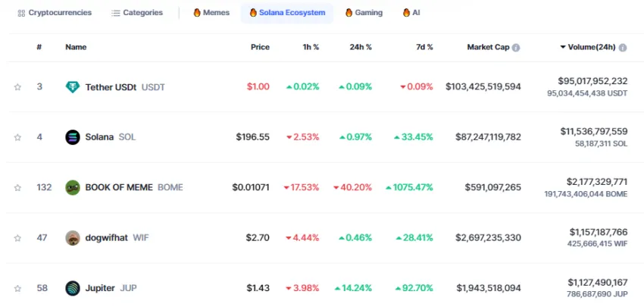Sort coins by Price column header
Screen dimensions: 644x307
tap(260, 47)
